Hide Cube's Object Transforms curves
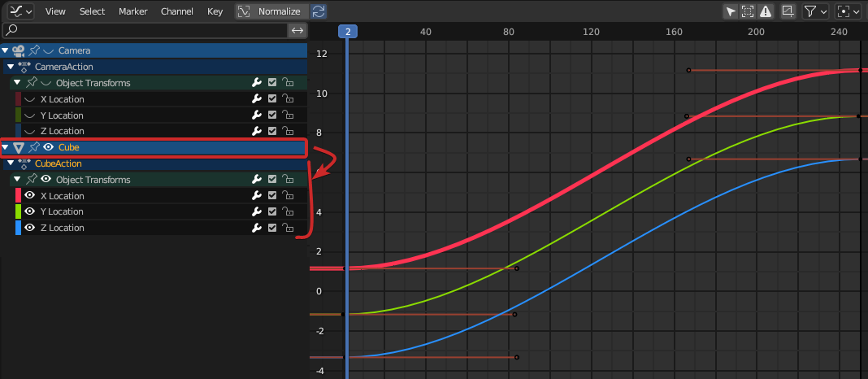 click(46, 180)
